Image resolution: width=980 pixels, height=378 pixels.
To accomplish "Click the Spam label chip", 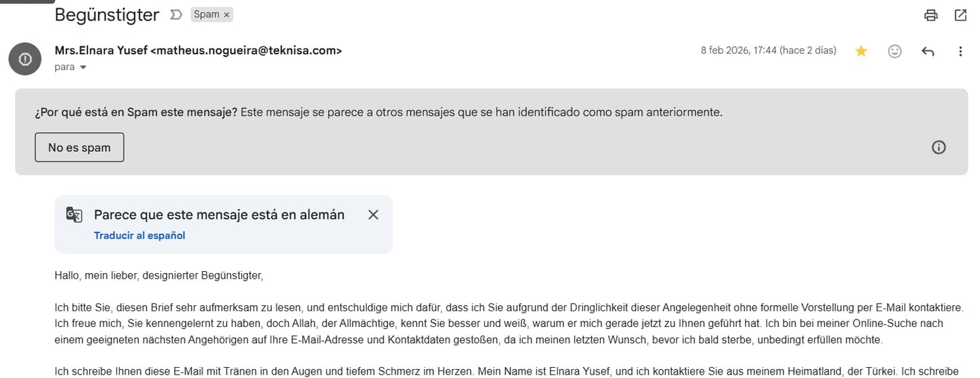I will [206, 14].
